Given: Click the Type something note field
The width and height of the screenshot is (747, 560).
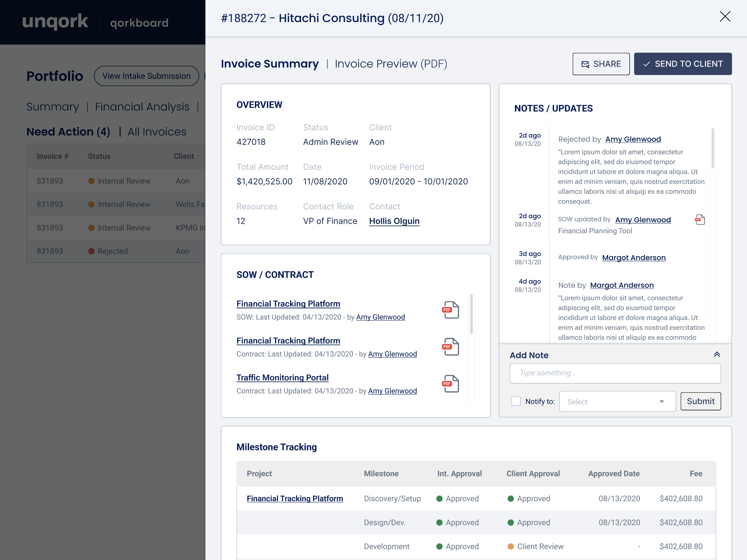Looking at the screenshot, I should 615,373.
